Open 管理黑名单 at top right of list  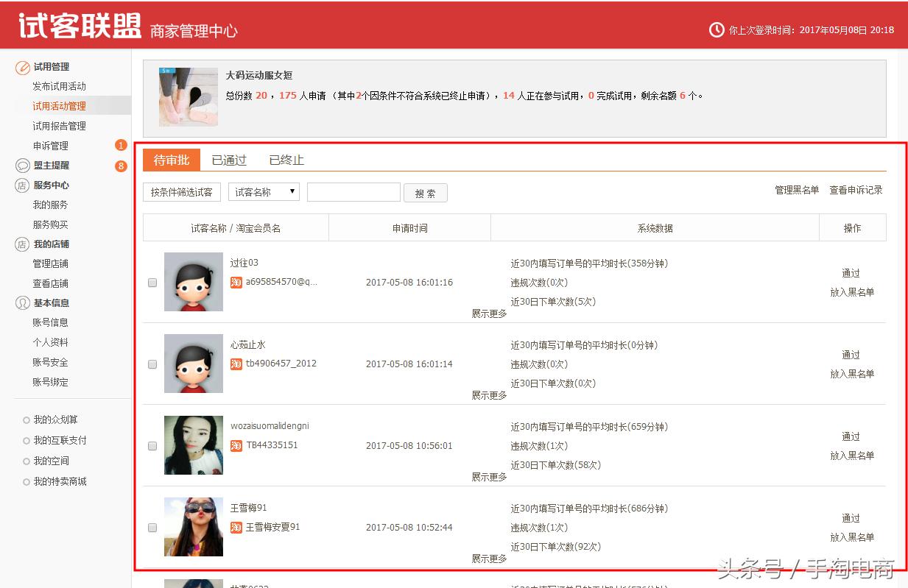pyautogui.click(x=797, y=188)
